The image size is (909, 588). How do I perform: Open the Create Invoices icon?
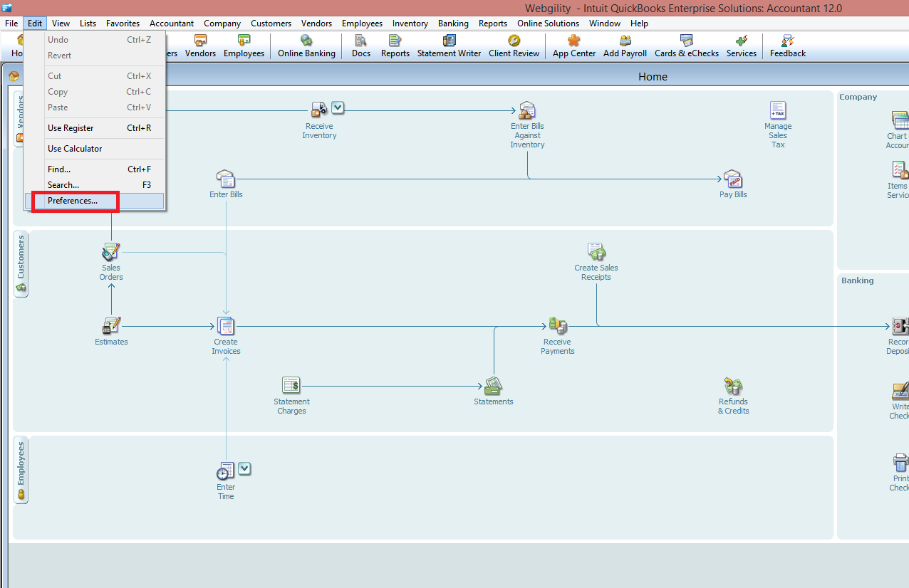coord(226,326)
